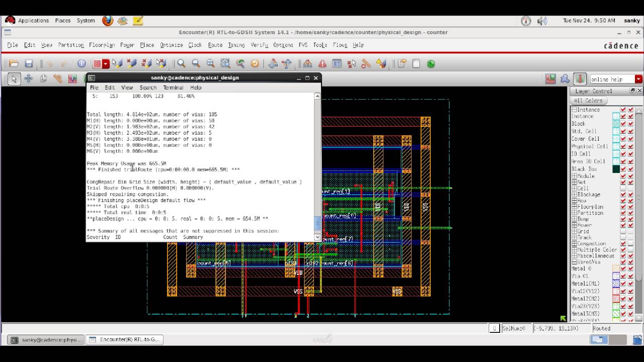The image size is (644, 362).
Task: Collapse the Wire&Via group
Action: pos(574,262)
